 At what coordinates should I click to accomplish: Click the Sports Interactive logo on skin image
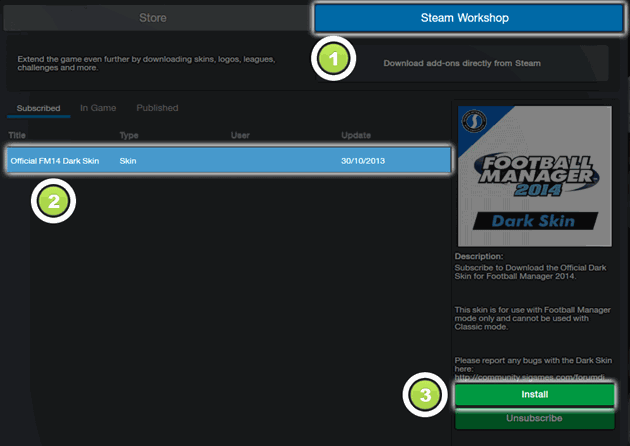click(x=474, y=121)
